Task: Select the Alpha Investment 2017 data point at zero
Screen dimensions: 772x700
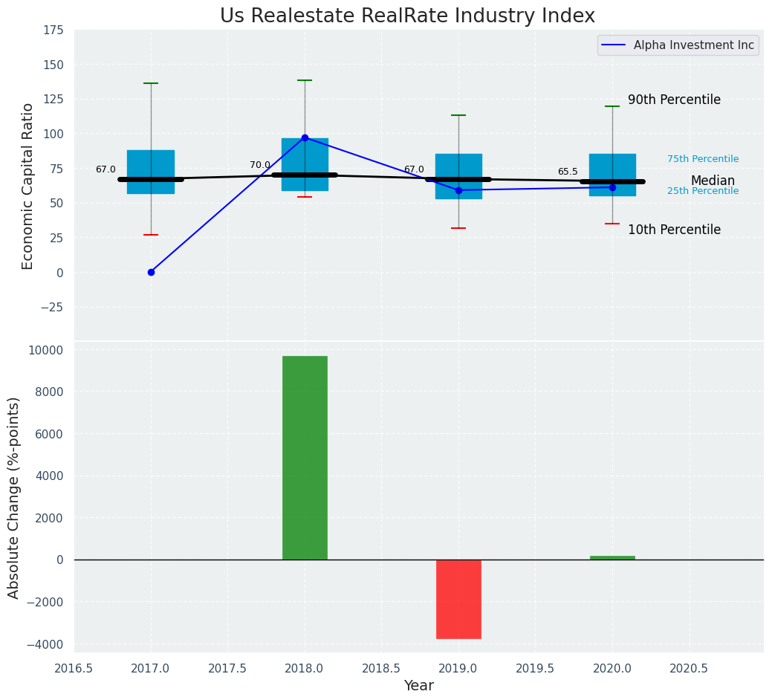Action: point(151,272)
